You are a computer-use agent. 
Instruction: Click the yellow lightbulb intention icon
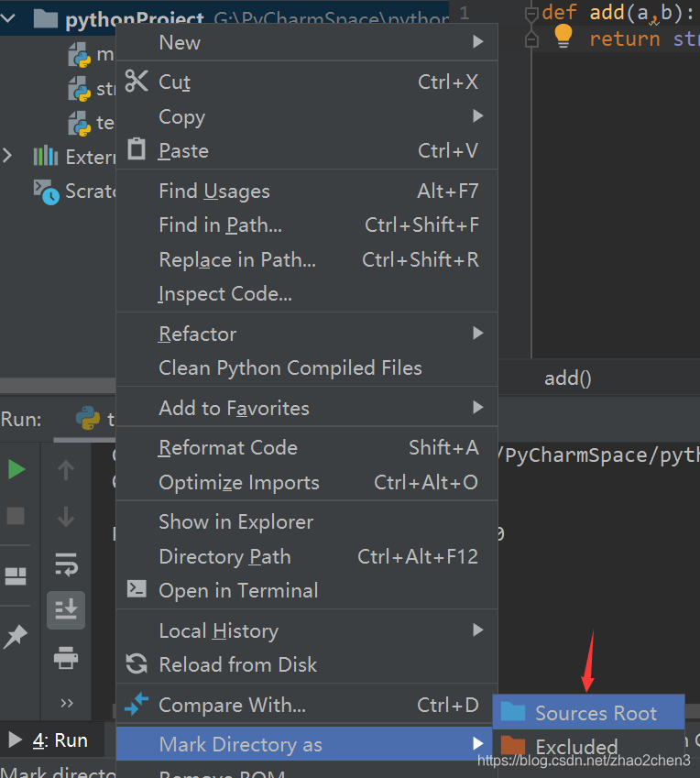coord(563,36)
